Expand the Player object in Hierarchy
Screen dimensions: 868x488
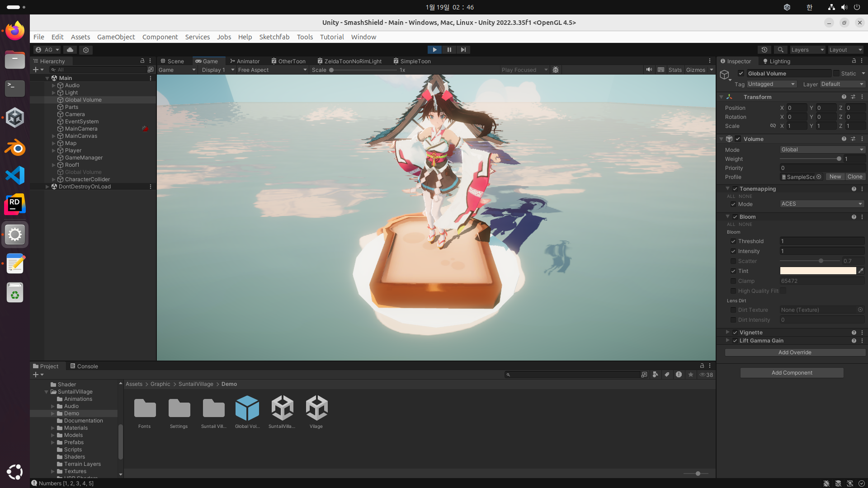coord(53,150)
